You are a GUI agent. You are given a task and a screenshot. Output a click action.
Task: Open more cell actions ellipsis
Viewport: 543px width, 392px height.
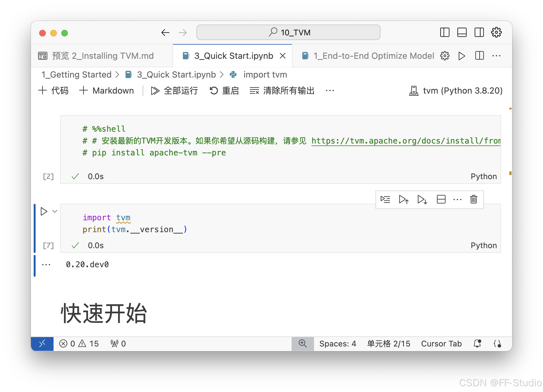[x=457, y=199]
